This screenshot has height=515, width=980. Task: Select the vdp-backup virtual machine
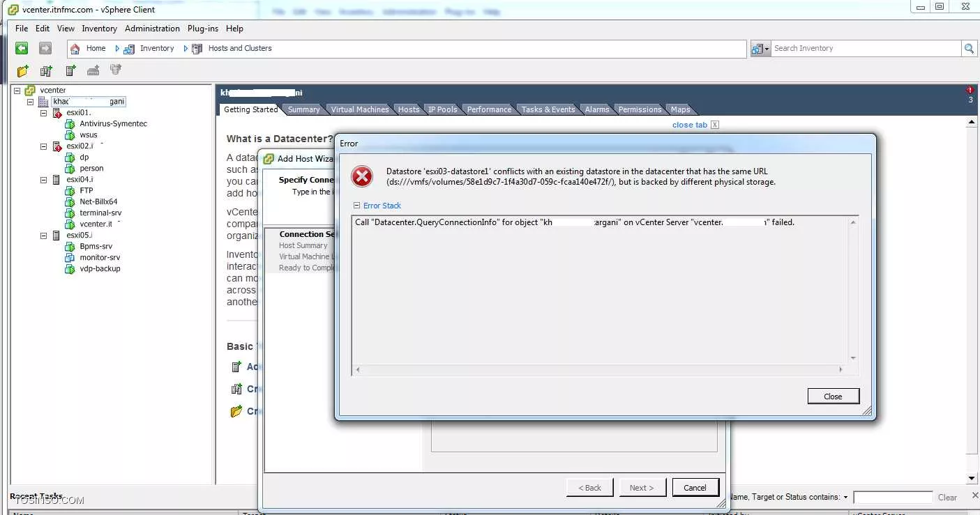(x=100, y=269)
